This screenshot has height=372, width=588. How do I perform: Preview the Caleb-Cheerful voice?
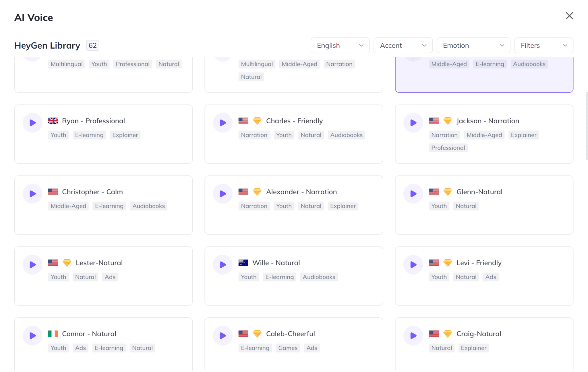tap(223, 336)
